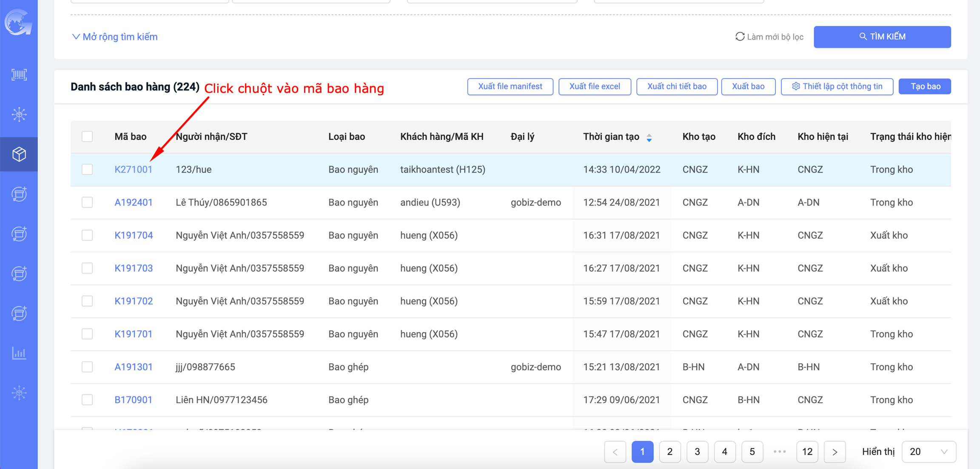Go to page 2 in pagination
This screenshot has width=980, height=469.
[669, 452]
